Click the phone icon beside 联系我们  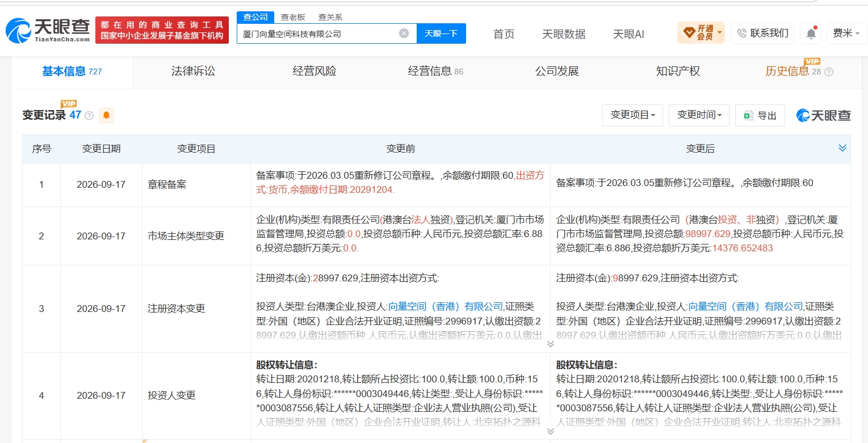pos(742,33)
